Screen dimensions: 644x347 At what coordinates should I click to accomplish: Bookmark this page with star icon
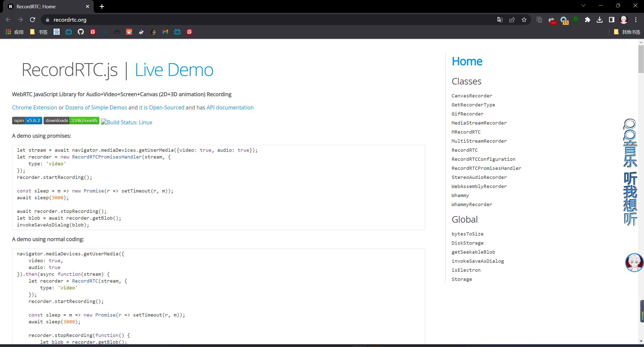[x=524, y=20]
